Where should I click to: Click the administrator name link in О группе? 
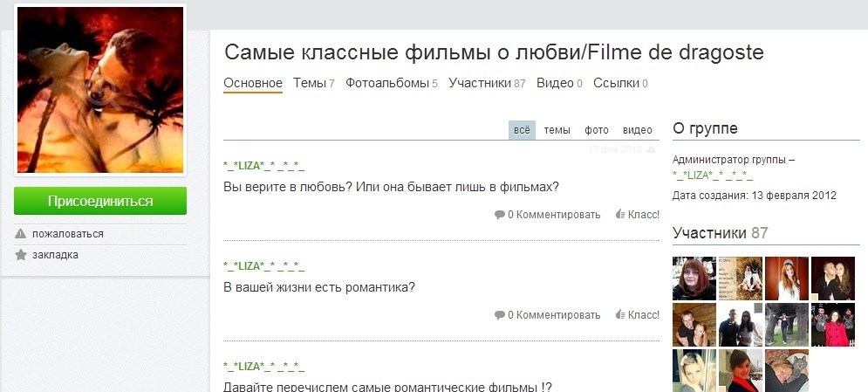click(713, 175)
